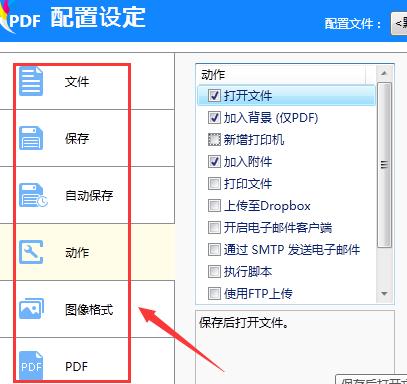Select the 执行脚本 row text
Screen dimensions: 407x384
click(x=248, y=272)
